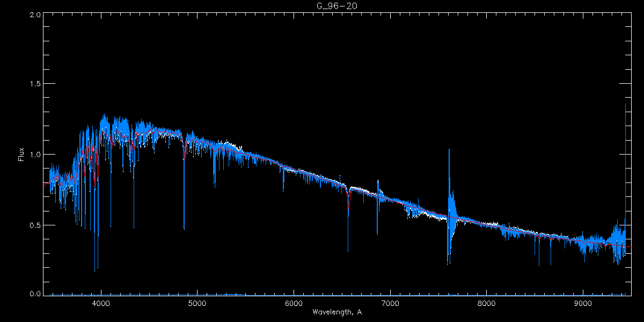Click the Flux y-axis label

[x=21, y=155]
